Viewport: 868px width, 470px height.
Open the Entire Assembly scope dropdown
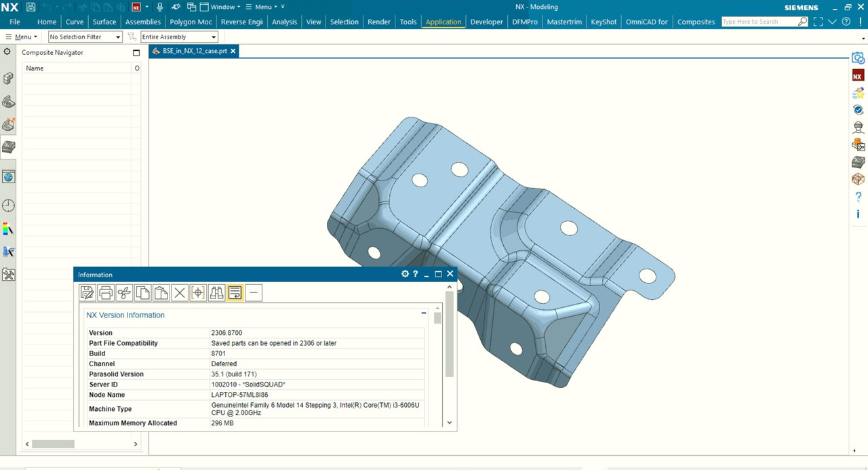[x=180, y=37]
